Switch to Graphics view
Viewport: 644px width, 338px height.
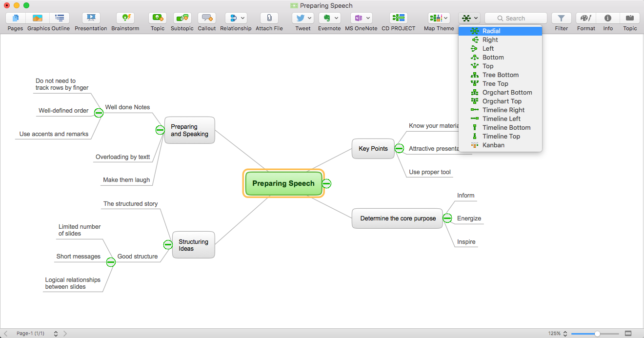click(38, 18)
